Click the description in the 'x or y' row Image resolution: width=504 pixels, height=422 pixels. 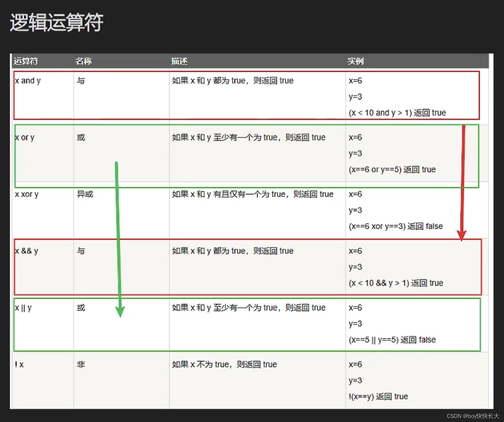click(249, 137)
